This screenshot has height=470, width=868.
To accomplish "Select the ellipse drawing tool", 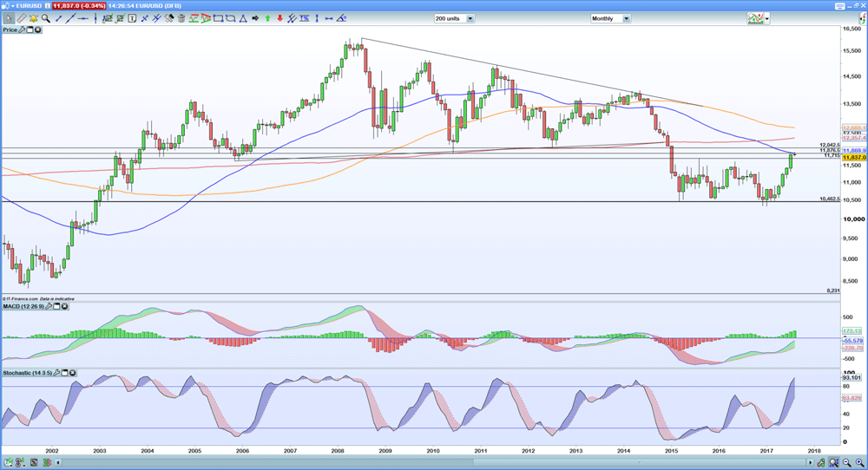I will click(230, 18).
